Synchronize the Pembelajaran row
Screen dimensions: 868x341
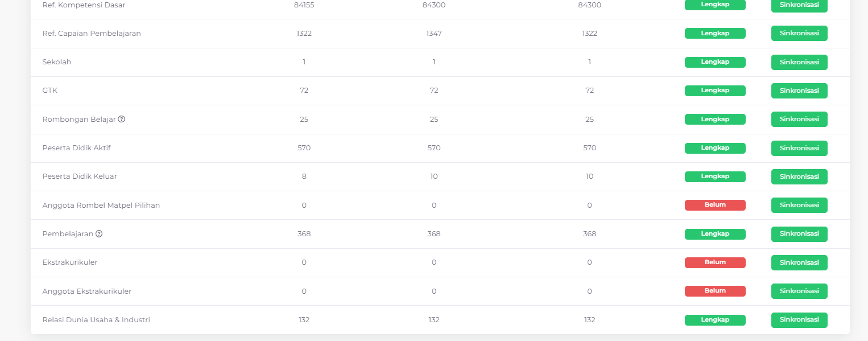[x=799, y=234]
